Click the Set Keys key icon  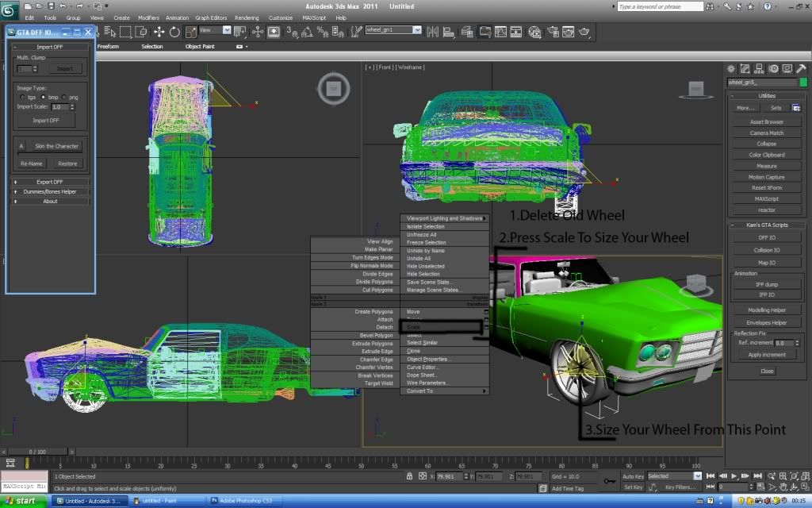[610, 482]
